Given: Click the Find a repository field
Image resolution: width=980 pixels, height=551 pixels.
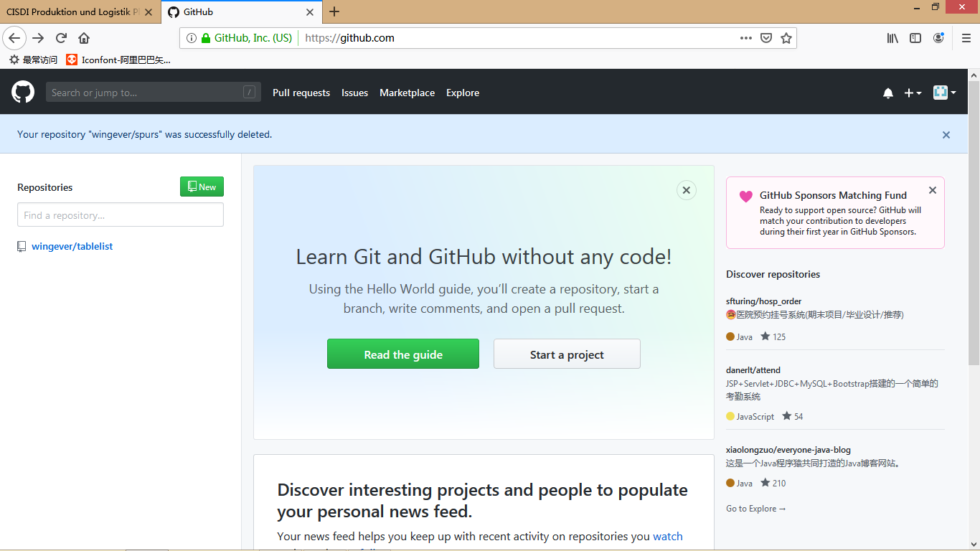Looking at the screenshot, I should click(x=121, y=215).
